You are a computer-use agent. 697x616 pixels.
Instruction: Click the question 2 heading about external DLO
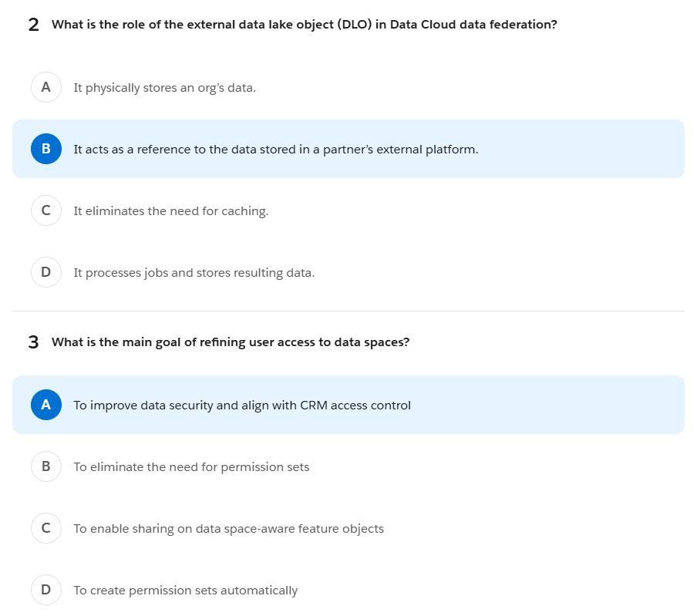coord(304,25)
